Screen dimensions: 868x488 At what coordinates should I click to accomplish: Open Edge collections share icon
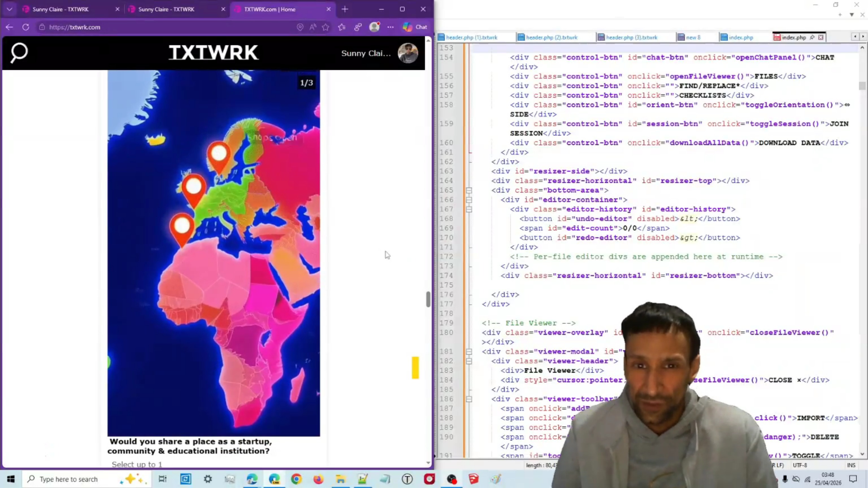[x=358, y=27]
